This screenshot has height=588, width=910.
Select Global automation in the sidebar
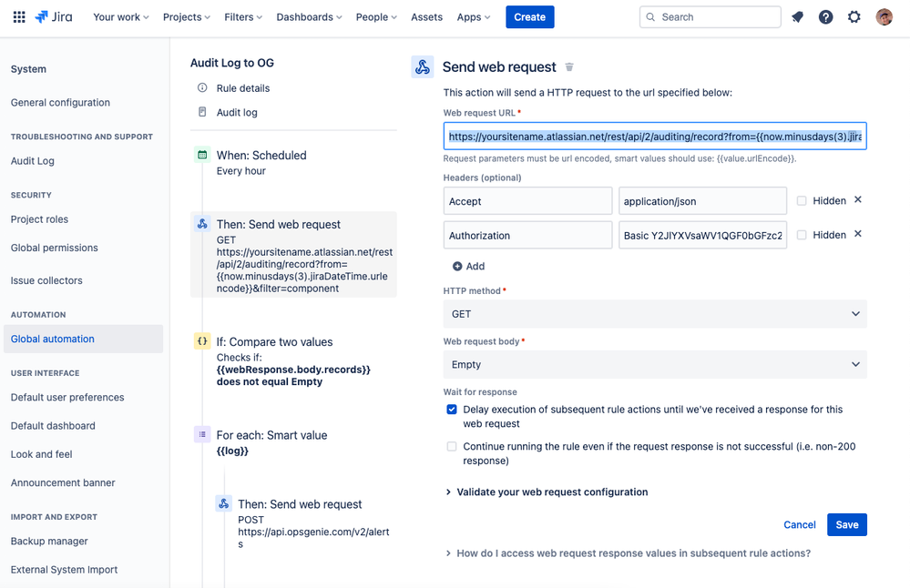[x=83, y=339]
